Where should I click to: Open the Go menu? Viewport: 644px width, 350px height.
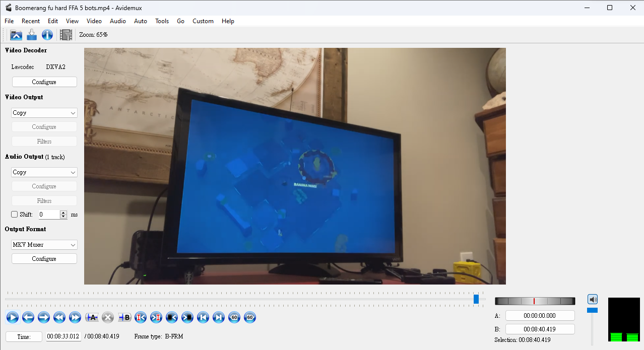[x=180, y=21]
